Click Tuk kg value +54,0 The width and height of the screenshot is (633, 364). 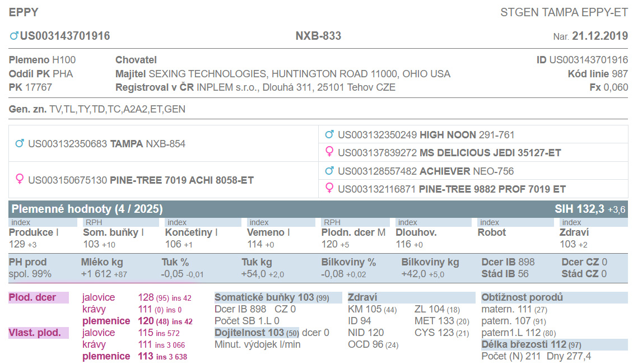(x=254, y=274)
